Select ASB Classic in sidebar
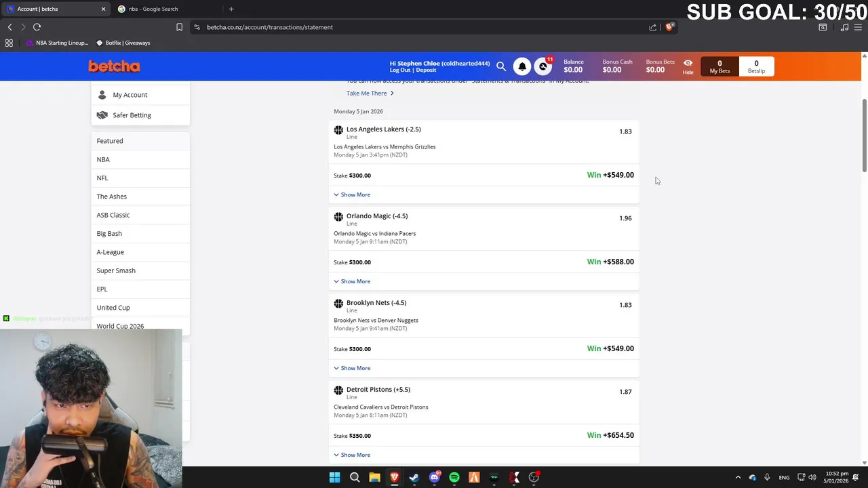Viewport: 868px width, 488px height. [140, 215]
